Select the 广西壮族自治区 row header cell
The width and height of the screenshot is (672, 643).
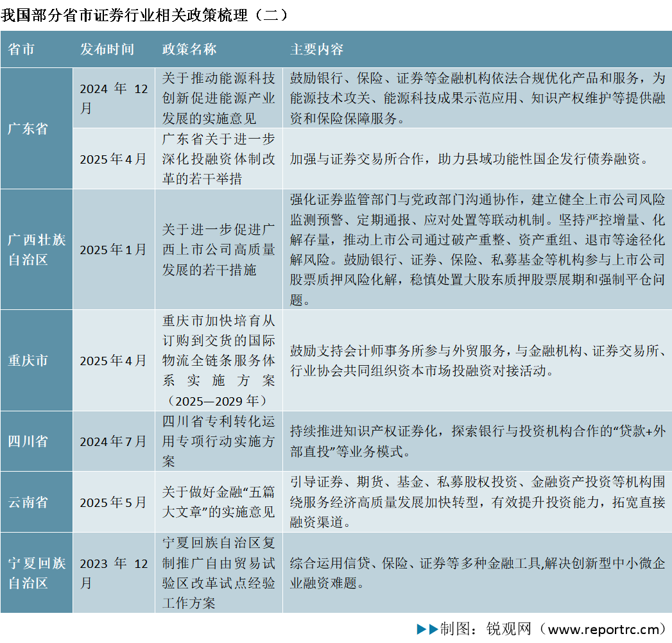[35, 250]
